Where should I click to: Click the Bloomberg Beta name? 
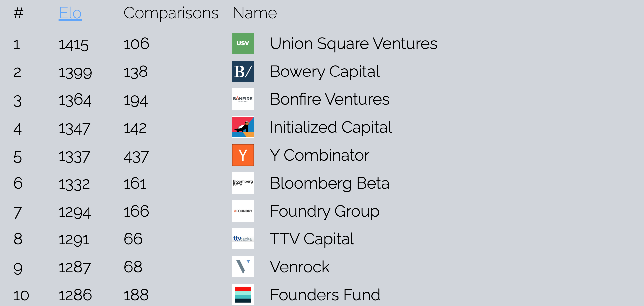tap(330, 183)
